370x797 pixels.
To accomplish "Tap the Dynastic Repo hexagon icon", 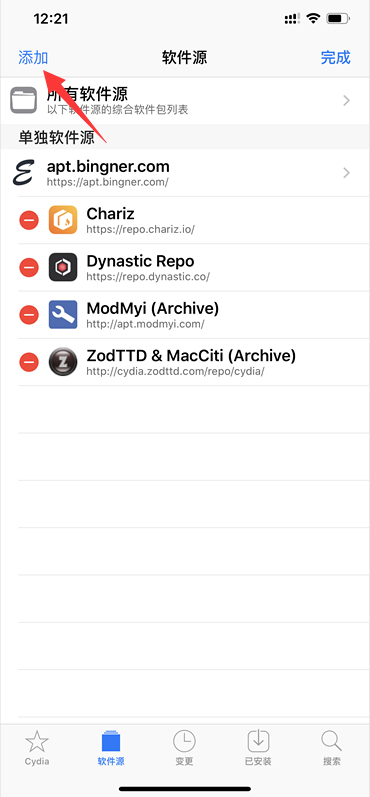I will click(63, 267).
